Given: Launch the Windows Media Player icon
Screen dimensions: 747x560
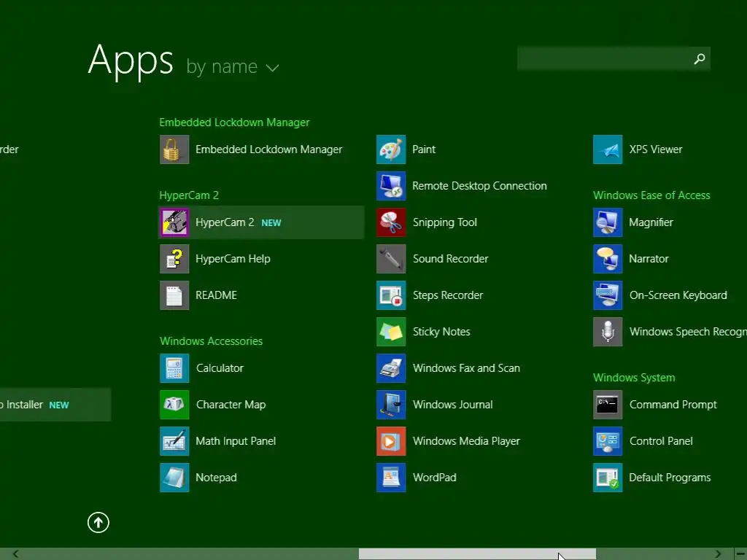Looking at the screenshot, I should 391,441.
